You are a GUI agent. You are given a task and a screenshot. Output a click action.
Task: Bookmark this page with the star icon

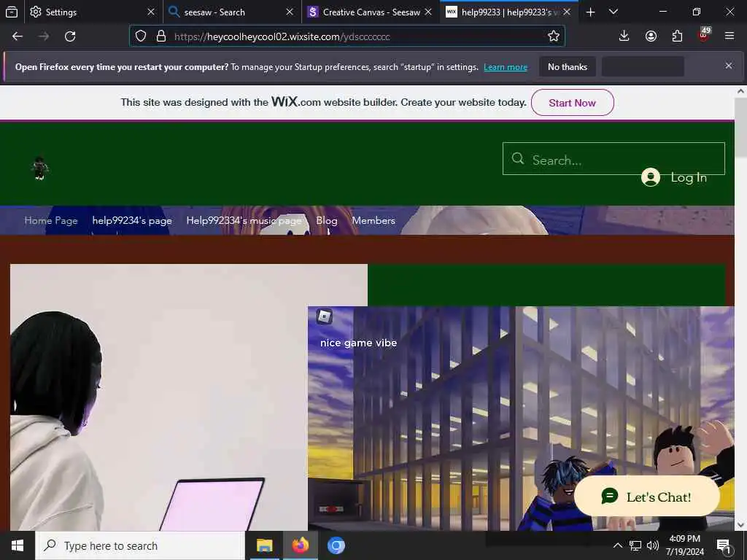tap(553, 36)
